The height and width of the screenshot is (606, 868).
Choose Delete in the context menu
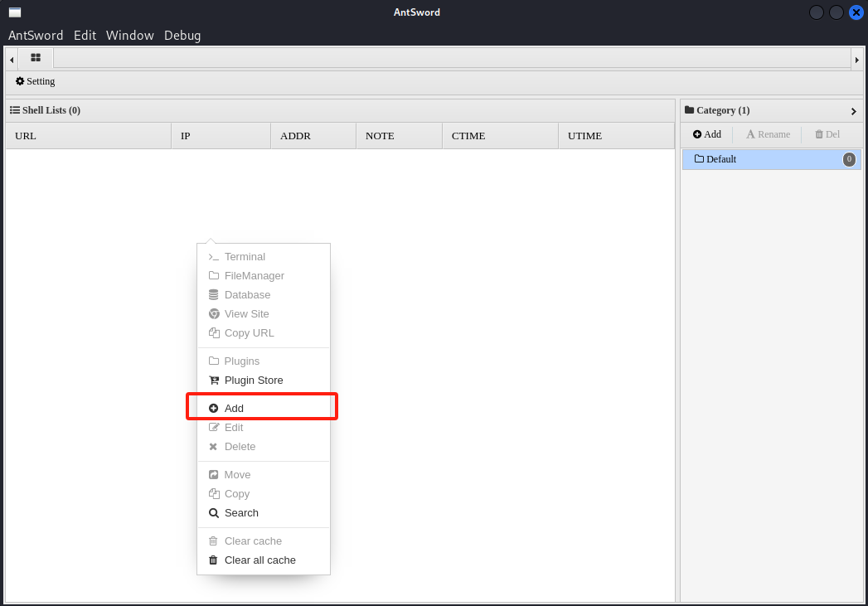[x=264, y=447]
